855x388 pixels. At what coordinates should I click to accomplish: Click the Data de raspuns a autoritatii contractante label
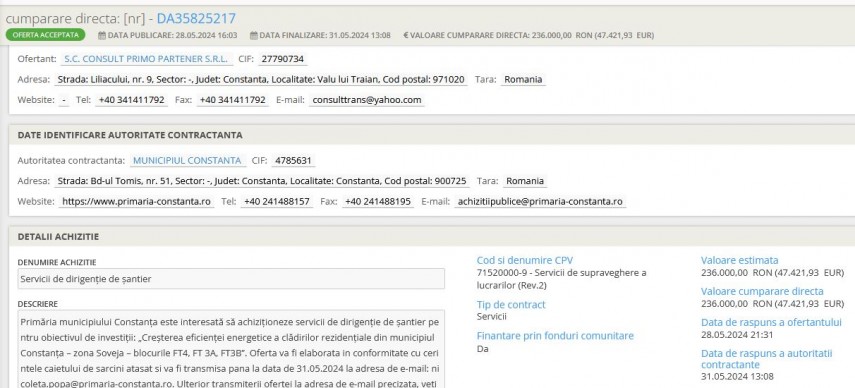coord(767,359)
